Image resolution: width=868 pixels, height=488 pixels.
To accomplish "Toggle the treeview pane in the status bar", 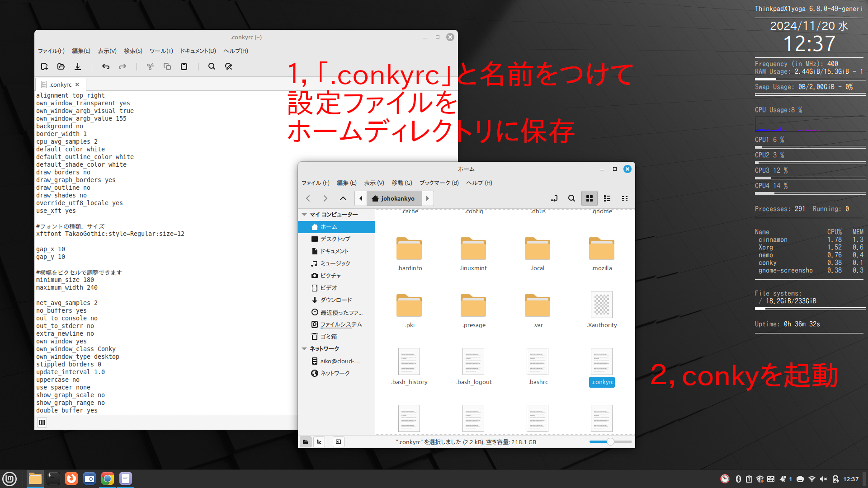I will [319, 442].
